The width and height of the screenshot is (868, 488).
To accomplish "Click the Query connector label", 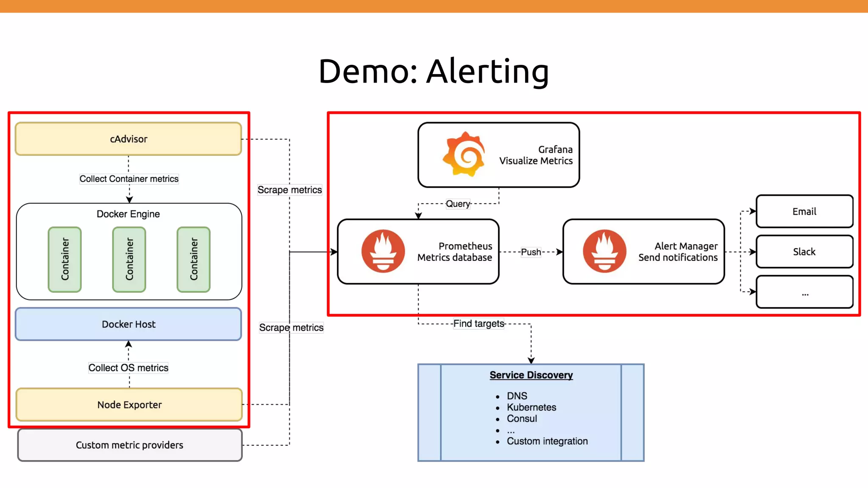I will pyautogui.click(x=458, y=204).
